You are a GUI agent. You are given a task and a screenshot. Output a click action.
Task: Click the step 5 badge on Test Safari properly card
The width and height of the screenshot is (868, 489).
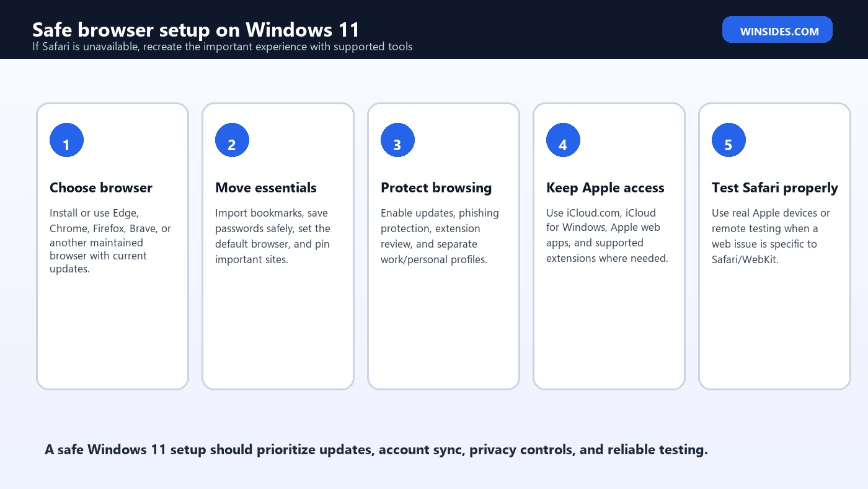pyautogui.click(x=728, y=140)
